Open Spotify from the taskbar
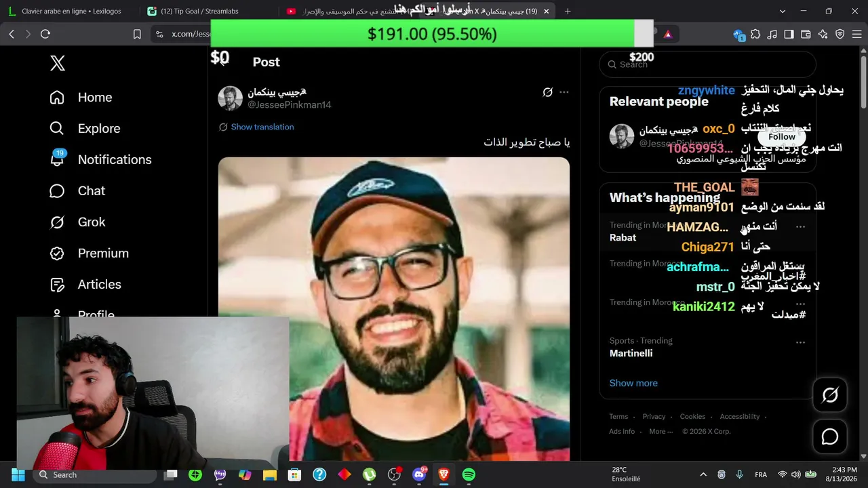This screenshot has height=488, width=868. click(469, 475)
